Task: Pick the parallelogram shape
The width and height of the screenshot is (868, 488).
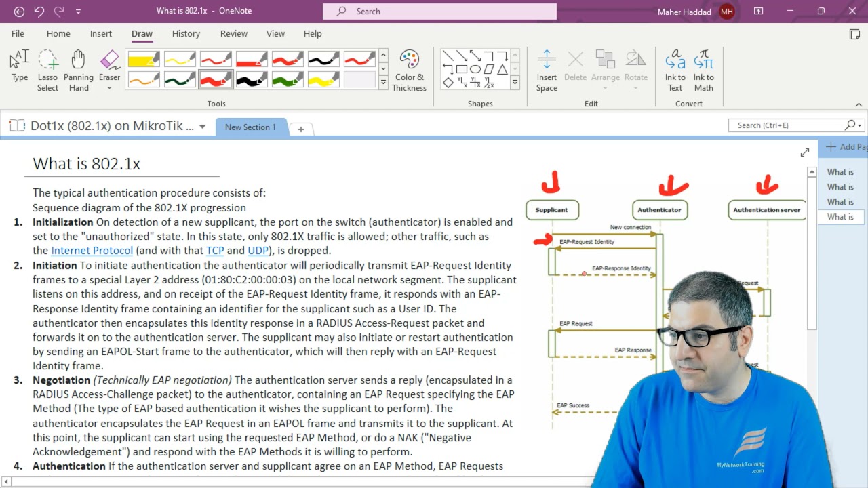Action: point(489,69)
